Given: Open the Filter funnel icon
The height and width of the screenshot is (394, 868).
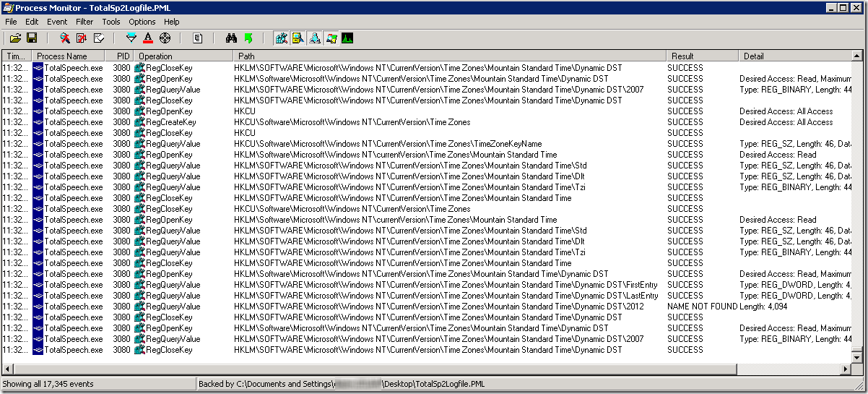Looking at the screenshot, I should [x=131, y=38].
